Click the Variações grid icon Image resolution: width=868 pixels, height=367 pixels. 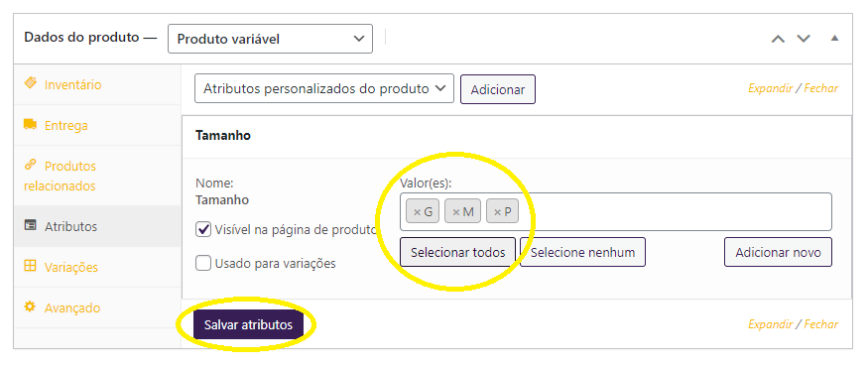coord(30,266)
